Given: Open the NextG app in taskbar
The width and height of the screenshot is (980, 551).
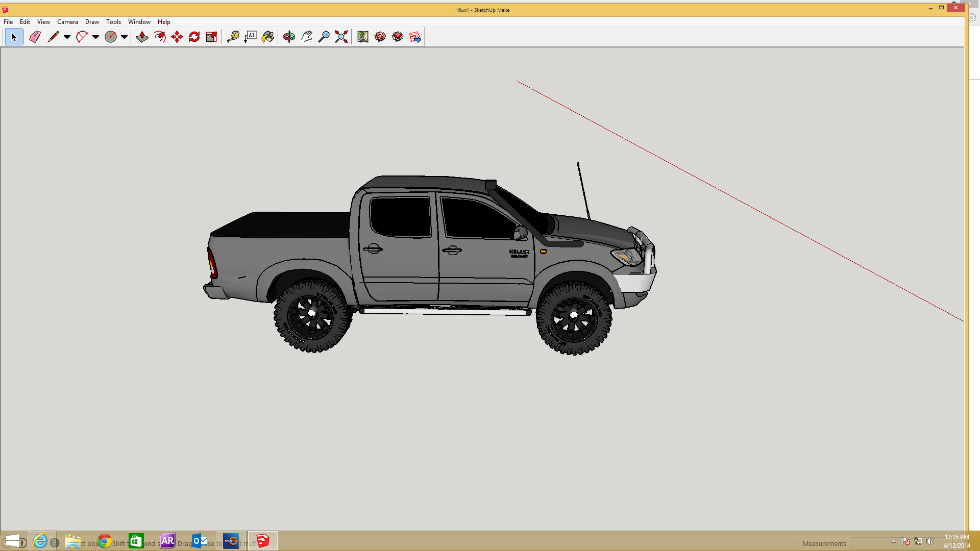Looking at the screenshot, I should pos(231,541).
